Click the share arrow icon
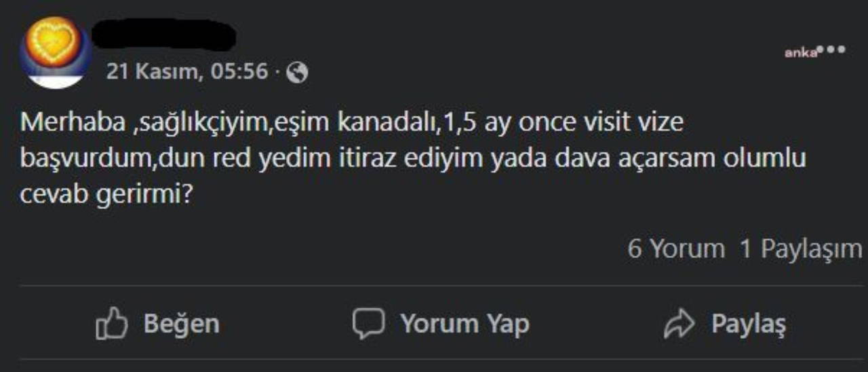Viewport: 868px width, 372px height. tap(678, 324)
